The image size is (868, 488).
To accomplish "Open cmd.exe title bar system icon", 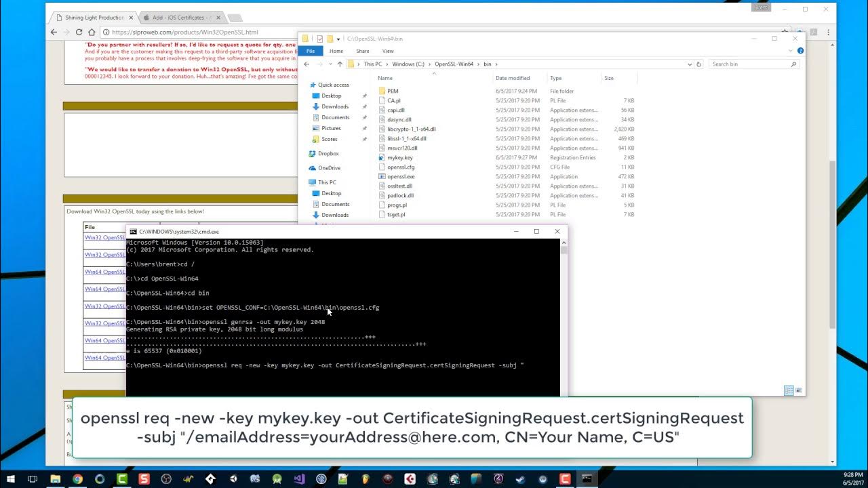I will click(133, 231).
